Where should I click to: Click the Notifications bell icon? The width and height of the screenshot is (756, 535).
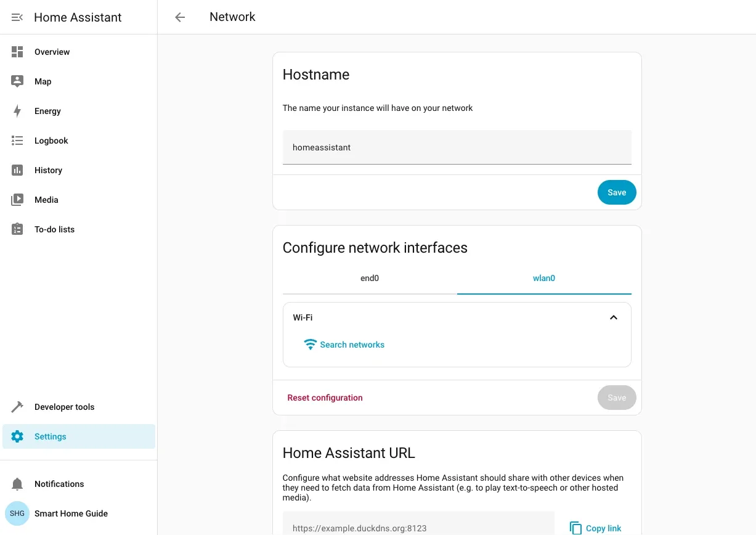tap(17, 484)
